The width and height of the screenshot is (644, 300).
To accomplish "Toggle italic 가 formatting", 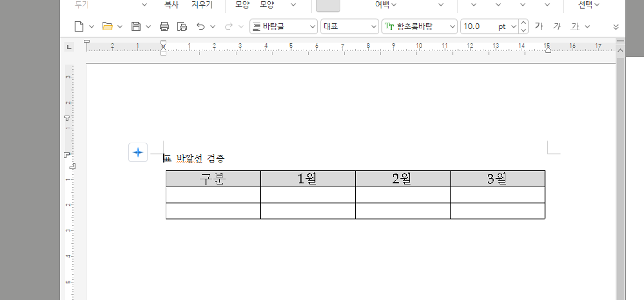I will pos(557,26).
